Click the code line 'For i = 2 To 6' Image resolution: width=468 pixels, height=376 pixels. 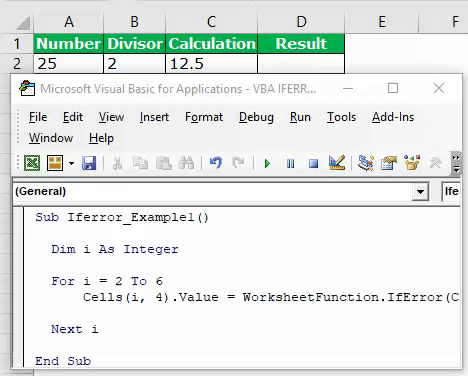107,281
